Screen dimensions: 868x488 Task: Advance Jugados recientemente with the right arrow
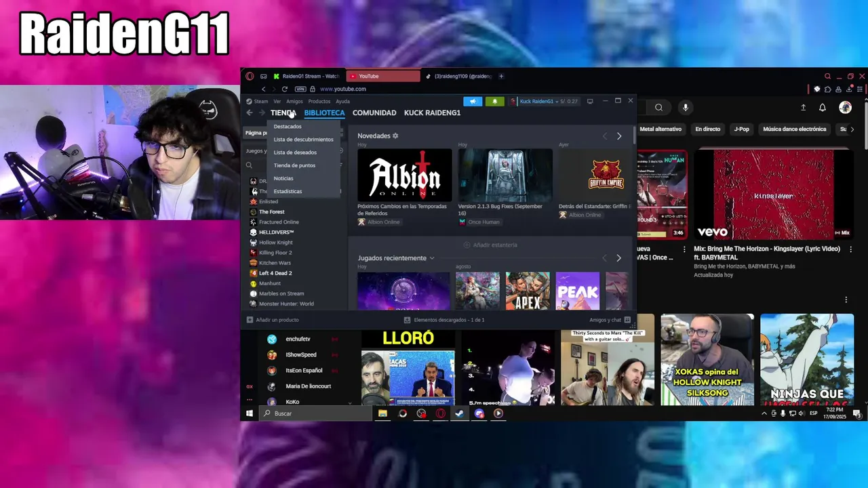[x=618, y=258]
